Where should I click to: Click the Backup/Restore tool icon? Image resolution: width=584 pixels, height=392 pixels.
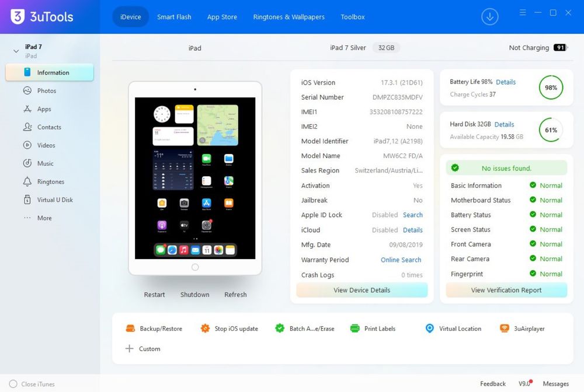coord(130,328)
